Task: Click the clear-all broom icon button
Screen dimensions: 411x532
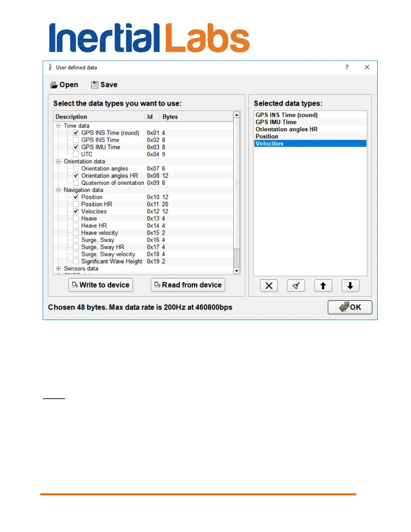Action: tap(296, 286)
